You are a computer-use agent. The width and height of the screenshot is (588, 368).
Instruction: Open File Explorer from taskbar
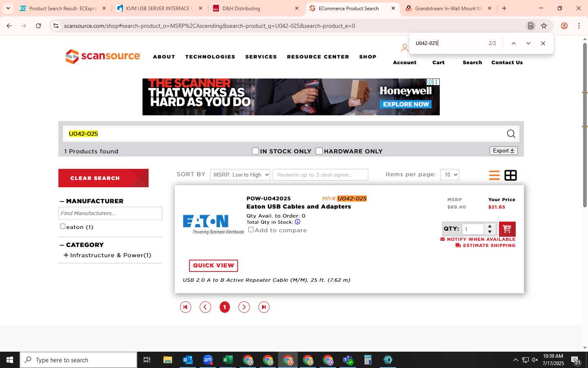(167, 360)
